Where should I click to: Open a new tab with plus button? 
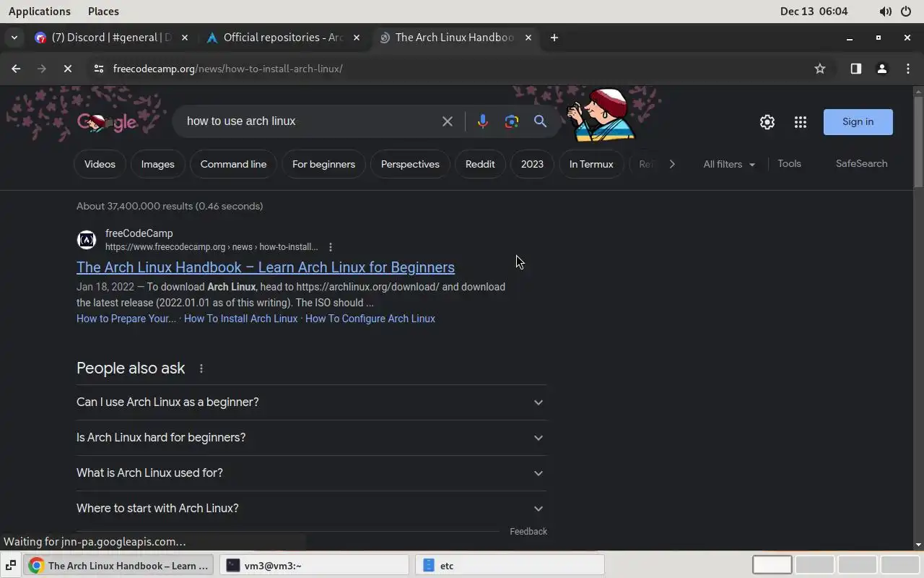554,38
